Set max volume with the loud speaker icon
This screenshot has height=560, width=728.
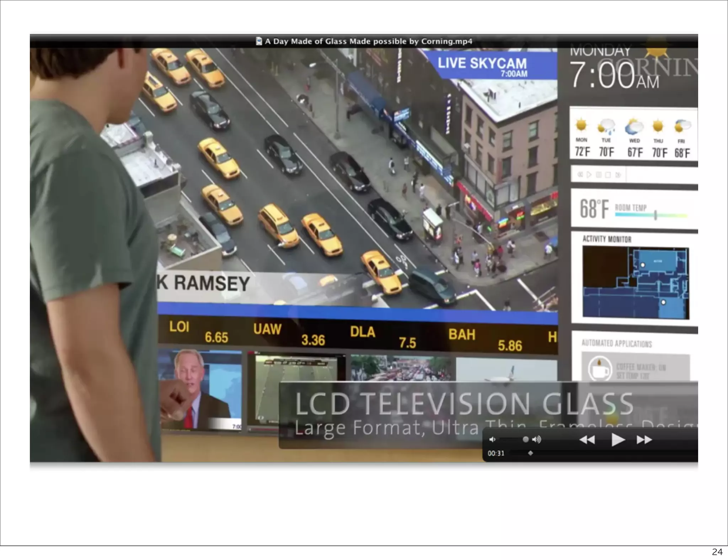(x=536, y=440)
